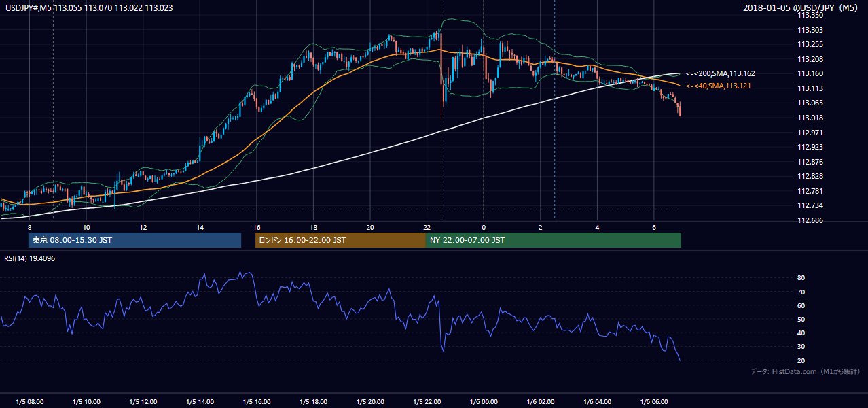Click price level 113.208 on price axis
The height and width of the screenshot is (408, 868).
(810, 59)
